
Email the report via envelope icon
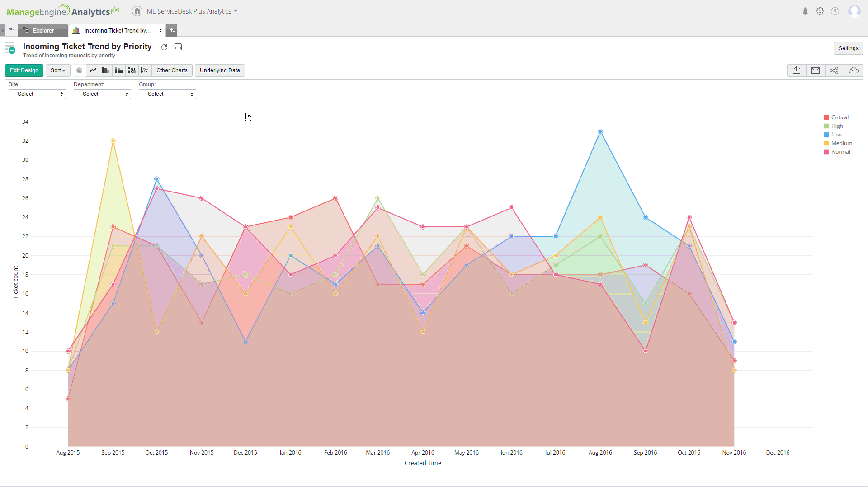[815, 70]
